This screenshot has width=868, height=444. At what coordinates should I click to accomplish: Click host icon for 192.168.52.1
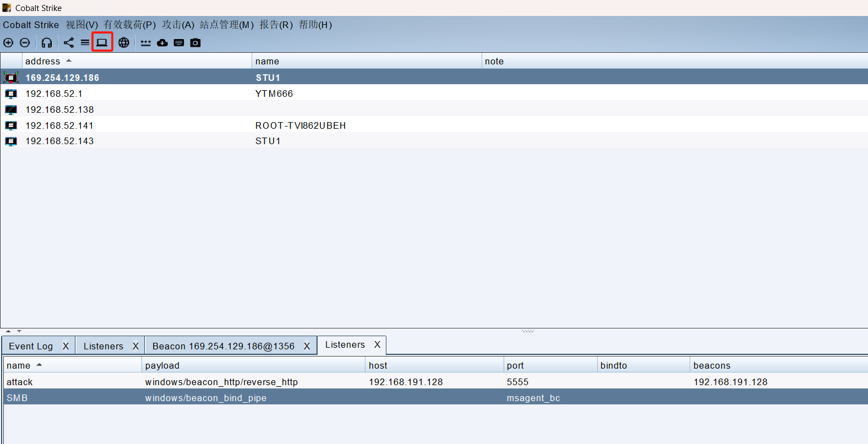(11, 94)
